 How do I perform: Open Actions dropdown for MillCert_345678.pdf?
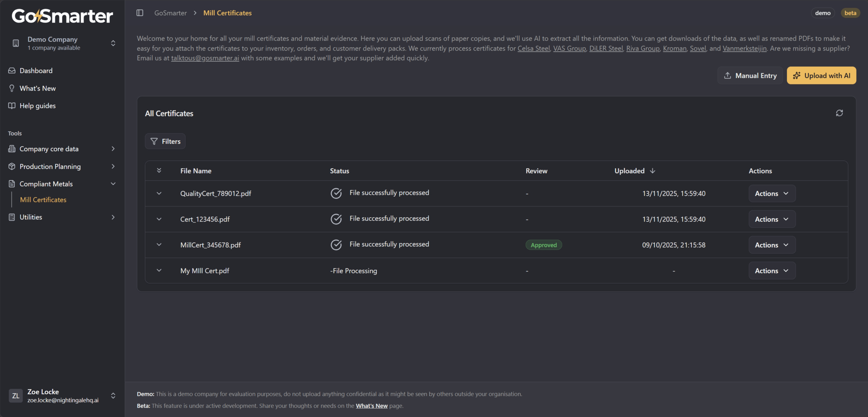coord(772,245)
